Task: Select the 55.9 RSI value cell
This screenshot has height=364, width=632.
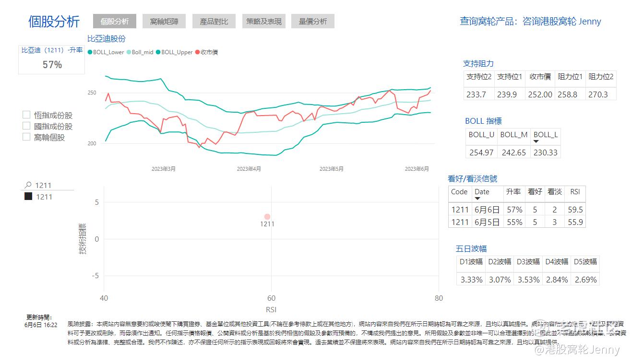Action: pyautogui.click(x=575, y=222)
